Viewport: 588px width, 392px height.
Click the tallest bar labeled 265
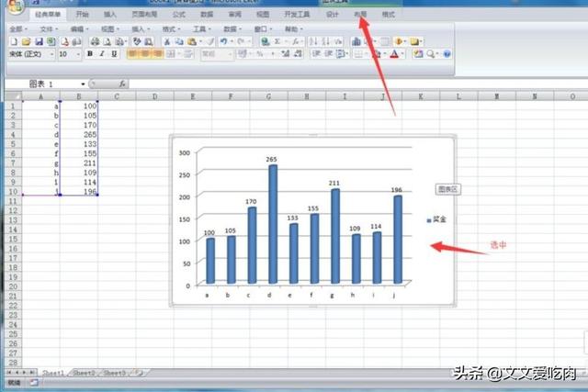(273, 224)
